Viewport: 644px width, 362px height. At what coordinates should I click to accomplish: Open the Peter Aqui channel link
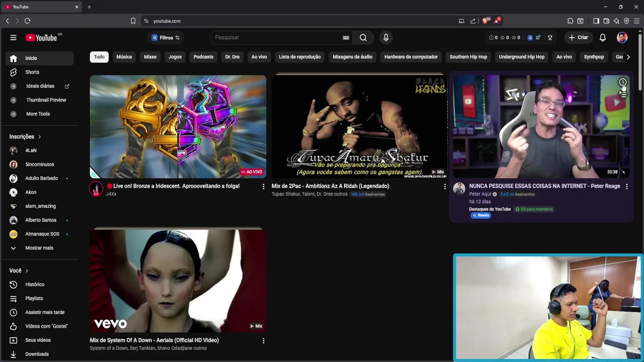[x=480, y=194]
